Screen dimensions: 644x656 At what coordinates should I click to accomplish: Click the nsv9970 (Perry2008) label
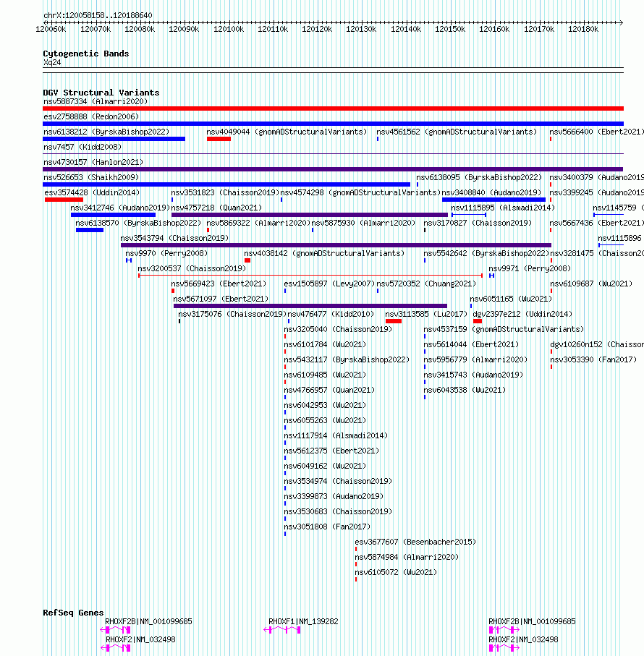166,254
